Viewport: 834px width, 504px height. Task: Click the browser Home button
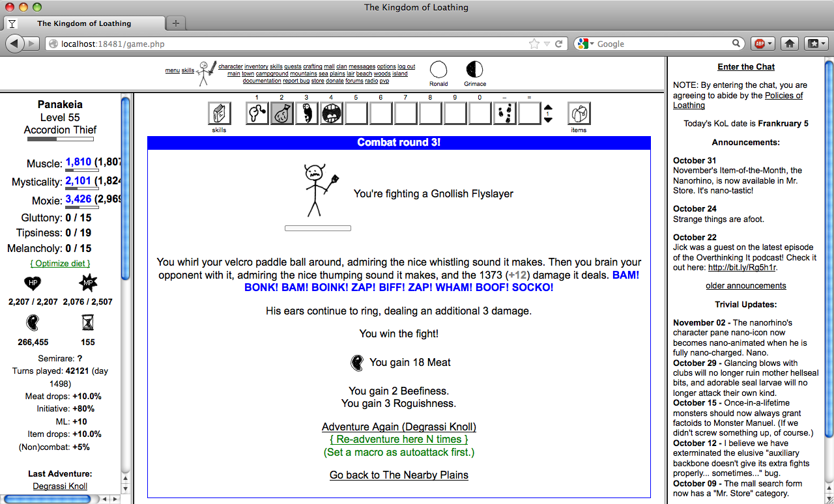tap(789, 44)
